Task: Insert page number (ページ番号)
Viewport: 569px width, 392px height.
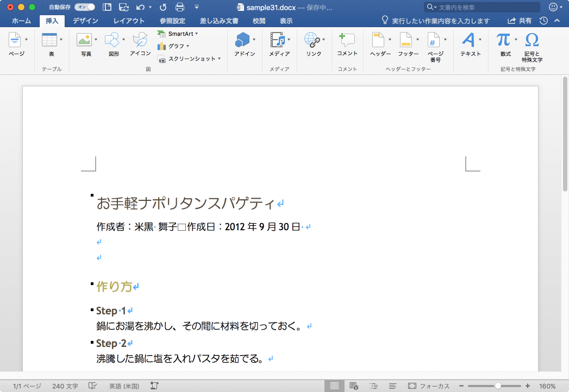Action: [434, 40]
